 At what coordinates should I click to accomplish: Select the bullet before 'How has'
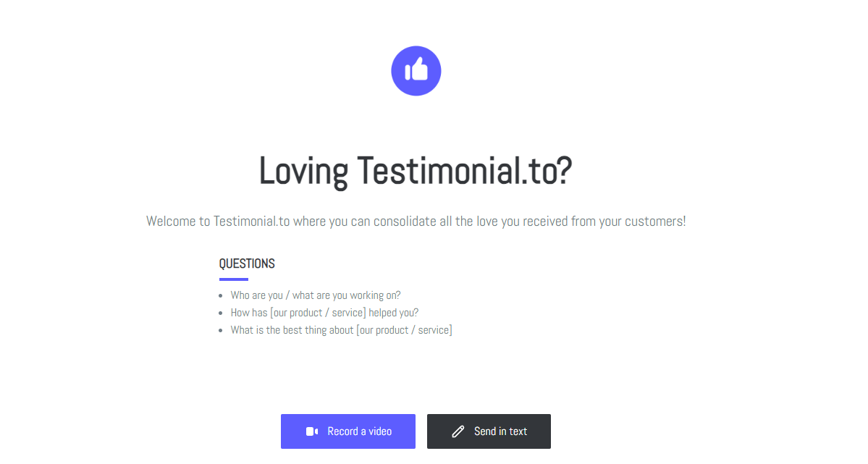pyautogui.click(x=220, y=313)
